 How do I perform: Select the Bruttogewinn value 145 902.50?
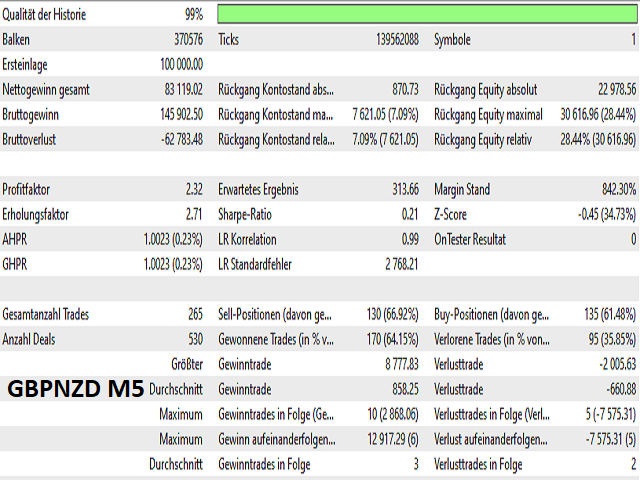182,115
